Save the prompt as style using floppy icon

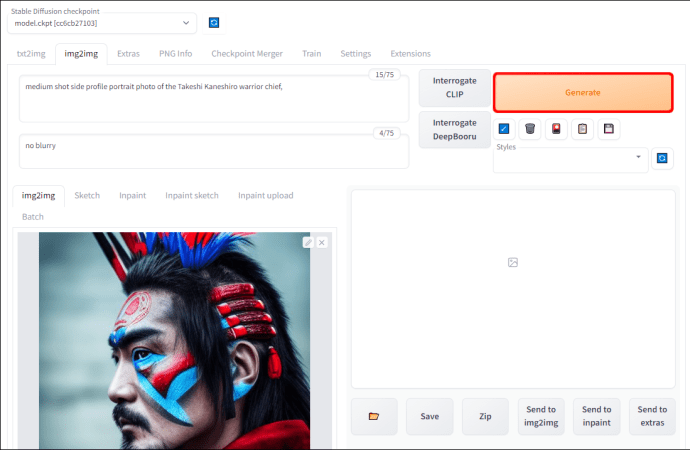[609, 128]
